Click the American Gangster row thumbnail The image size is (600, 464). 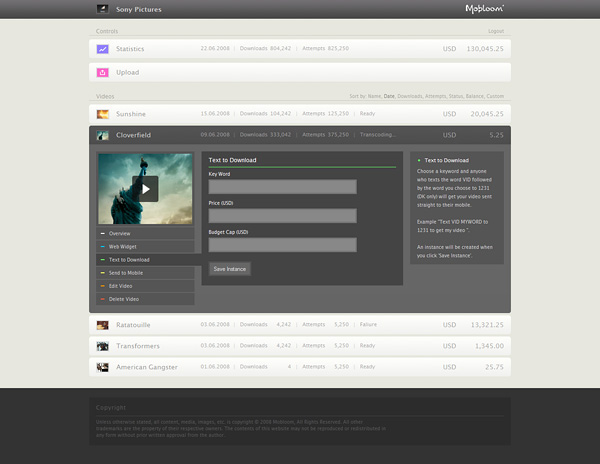[103, 367]
